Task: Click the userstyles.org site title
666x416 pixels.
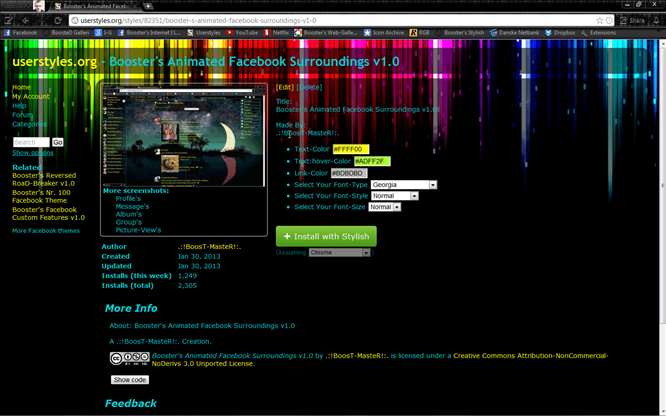Action: coord(55,62)
